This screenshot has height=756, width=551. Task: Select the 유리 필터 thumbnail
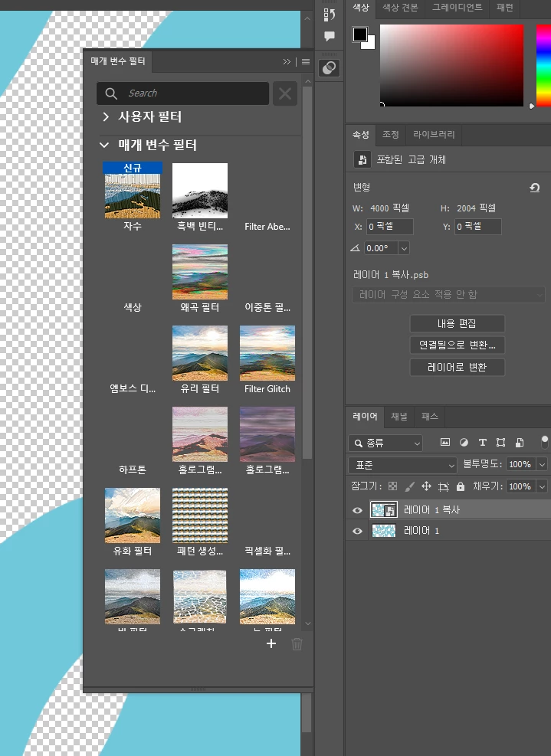click(200, 353)
